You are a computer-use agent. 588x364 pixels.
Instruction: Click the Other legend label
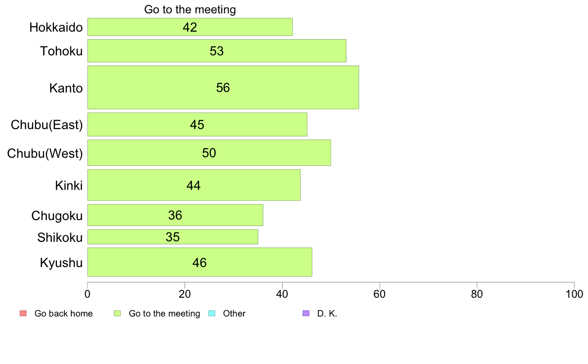[234, 314]
